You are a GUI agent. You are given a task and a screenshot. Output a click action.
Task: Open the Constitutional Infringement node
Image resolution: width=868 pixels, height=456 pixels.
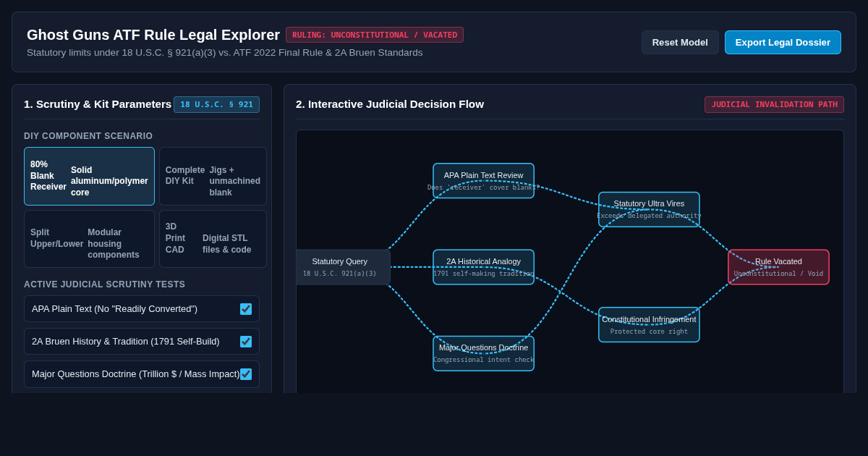(x=649, y=324)
